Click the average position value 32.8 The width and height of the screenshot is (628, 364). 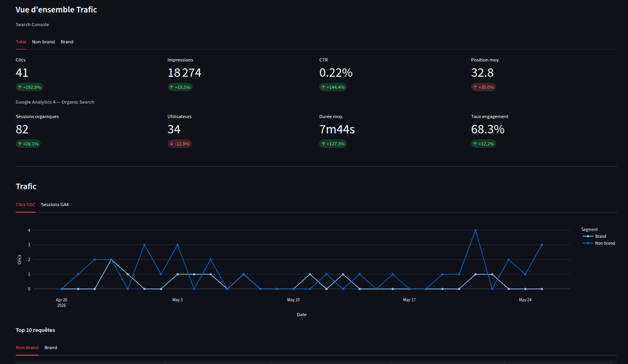tap(482, 73)
